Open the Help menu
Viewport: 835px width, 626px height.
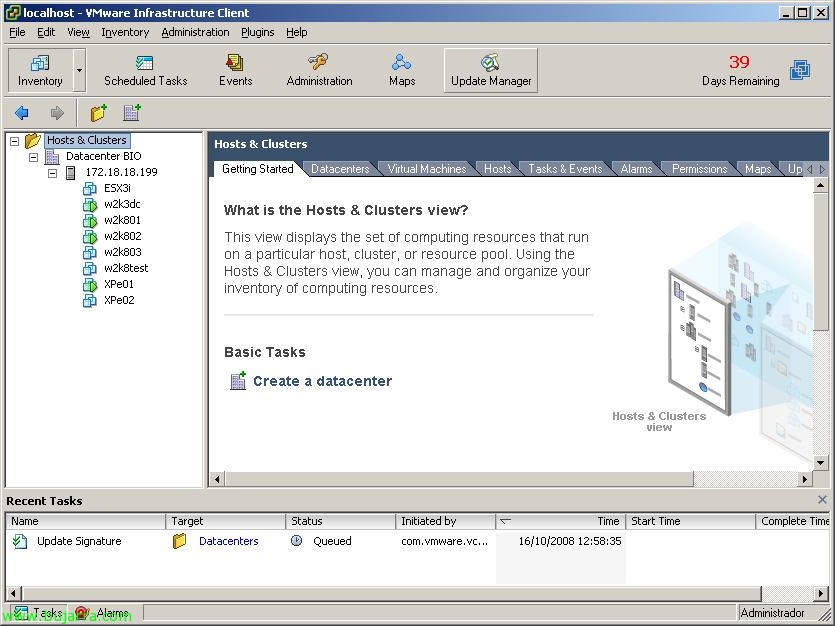tap(297, 32)
